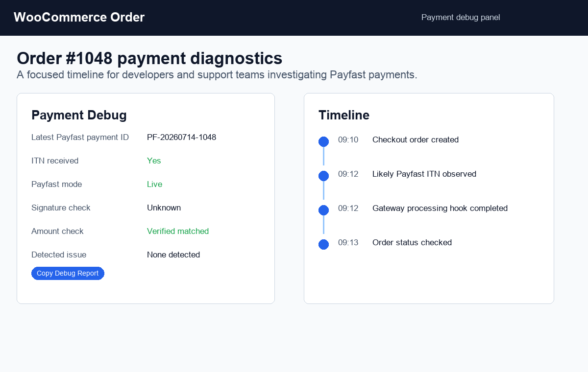Select the 09:10 timeline marker dot
Viewport: 588px width, 372px height.
[323, 141]
